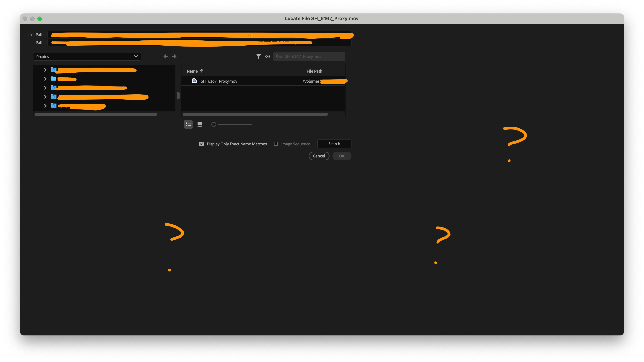Click the search magnifier dropdown icon
This screenshot has width=644, height=362.
[278, 56]
